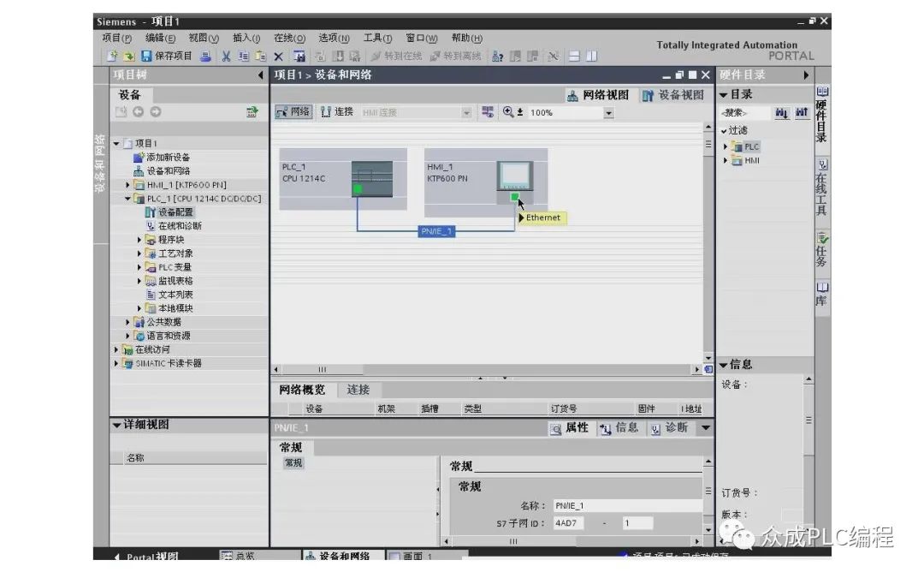Click the PLC_1 CPU 1214C device image
Image resolution: width=924 pixels, height=578 pixels.
coord(372,179)
